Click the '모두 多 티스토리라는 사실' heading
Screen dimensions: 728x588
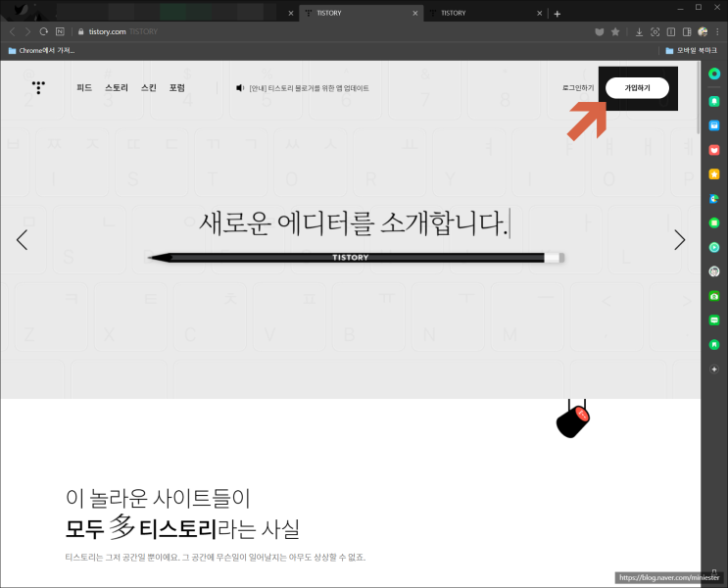click(x=182, y=527)
